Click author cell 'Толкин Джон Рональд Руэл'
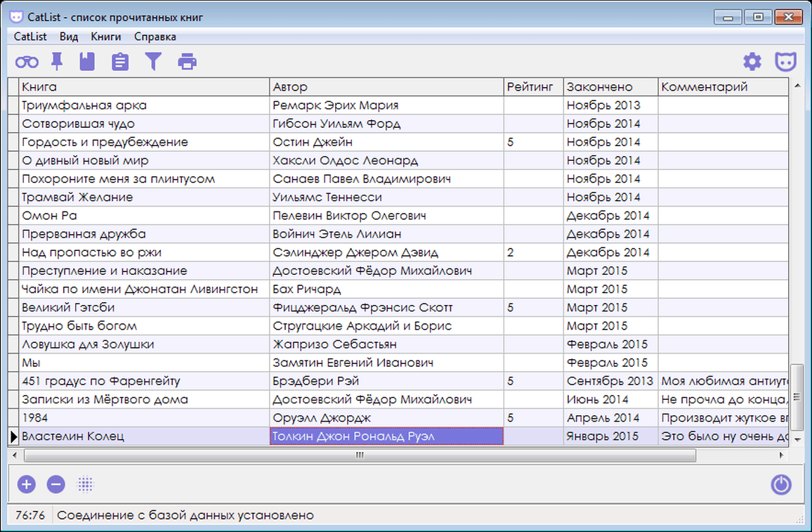Image resolution: width=812 pixels, height=532 pixels. point(387,436)
